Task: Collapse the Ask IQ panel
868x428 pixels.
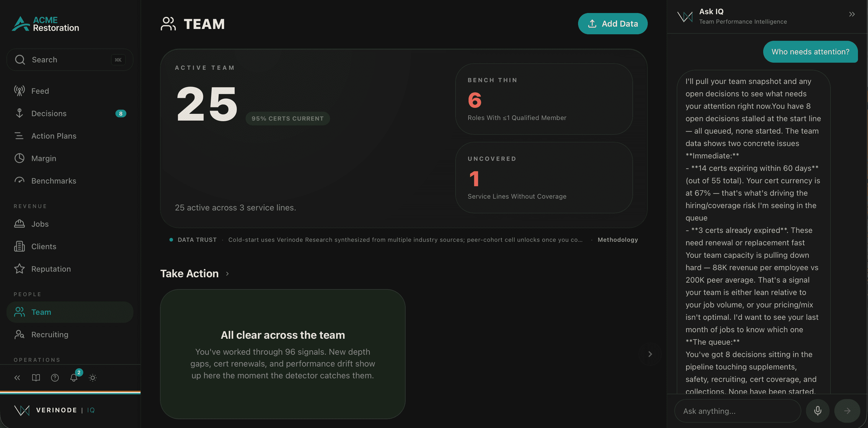Action: 852,14
